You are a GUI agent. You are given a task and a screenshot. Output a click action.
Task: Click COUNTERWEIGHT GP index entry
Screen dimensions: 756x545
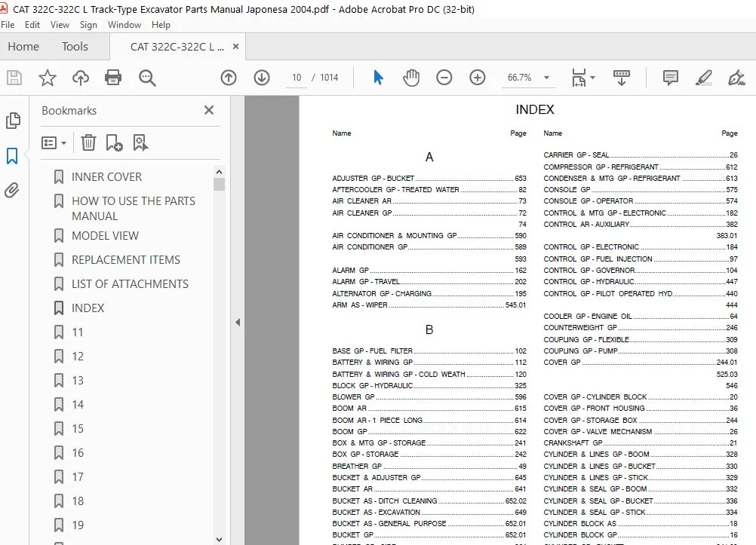[641, 328]
